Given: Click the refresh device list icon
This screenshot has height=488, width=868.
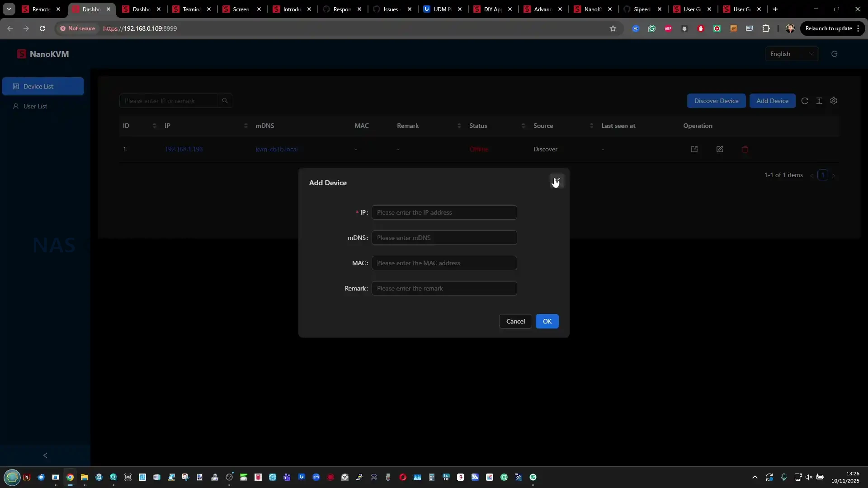Looking at the screenshot, I should tap(805, 101).
